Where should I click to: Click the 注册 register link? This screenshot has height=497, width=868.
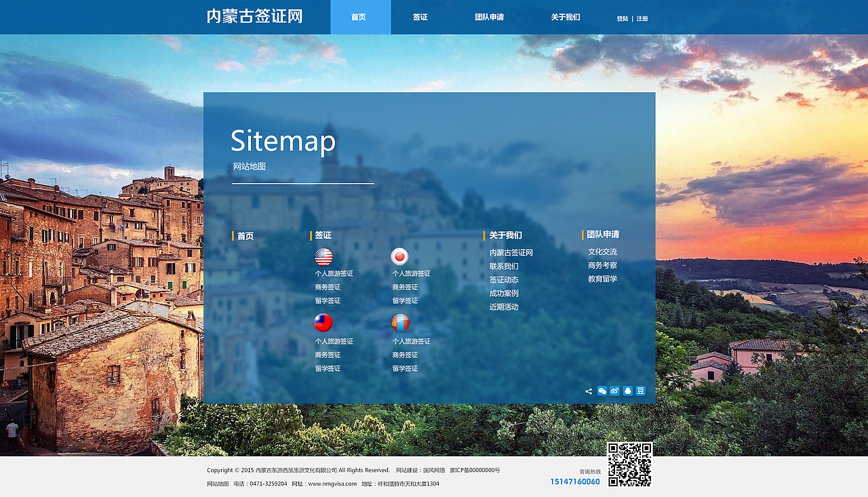[x=642, y=19]
